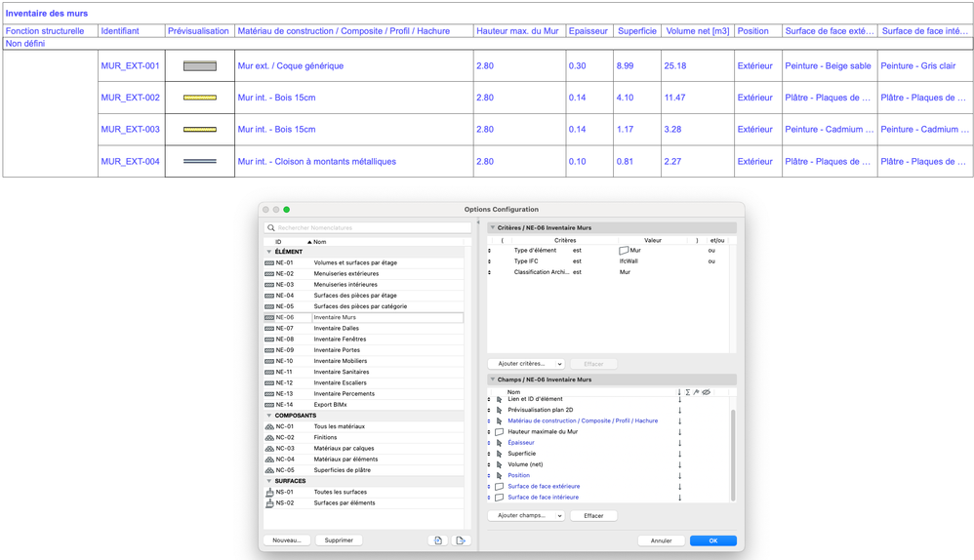The height and width of the screenshot is (560, 974).
Task: Click reorder handle of Type IFC criterion
Action: 490,261
